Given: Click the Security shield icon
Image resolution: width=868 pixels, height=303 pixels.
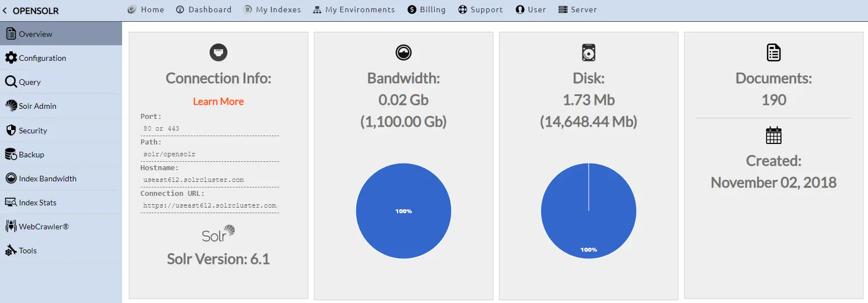Looking at the screenshot, I should pos(11,131).
